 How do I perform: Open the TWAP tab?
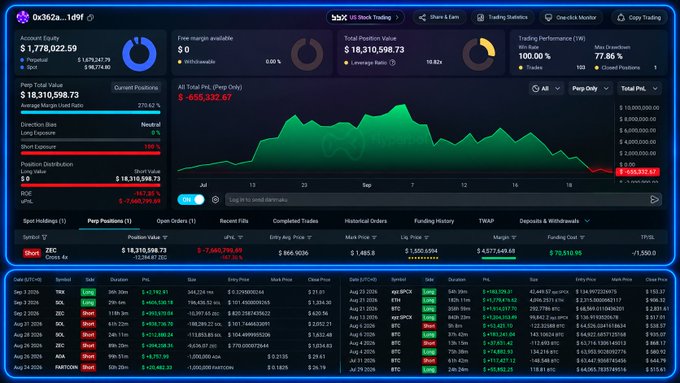coord(486,221)
